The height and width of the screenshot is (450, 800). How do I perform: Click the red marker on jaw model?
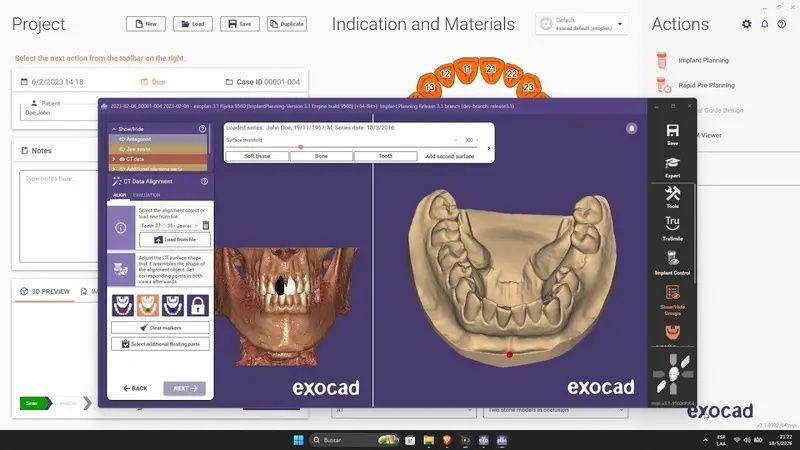coord(509,355)
